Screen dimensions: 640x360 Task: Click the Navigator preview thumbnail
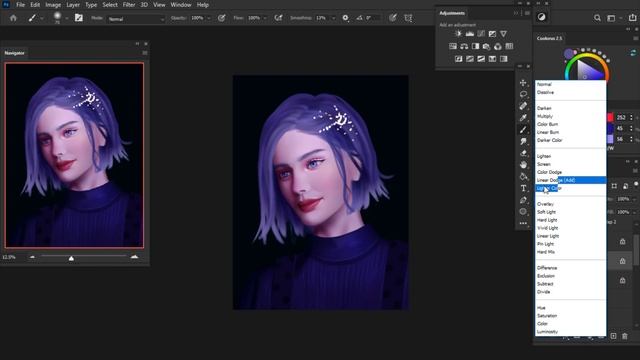click(x=74, y=155)
